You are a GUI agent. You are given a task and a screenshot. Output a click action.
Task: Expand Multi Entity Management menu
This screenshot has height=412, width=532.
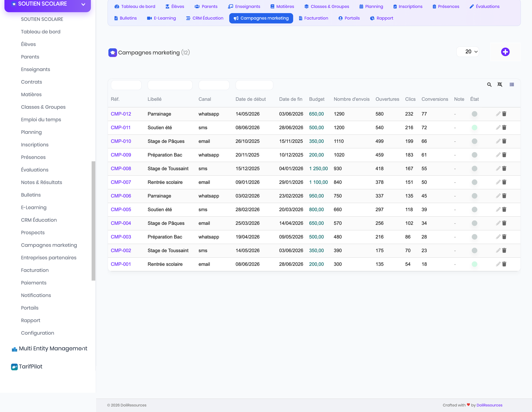coord(49,349)
